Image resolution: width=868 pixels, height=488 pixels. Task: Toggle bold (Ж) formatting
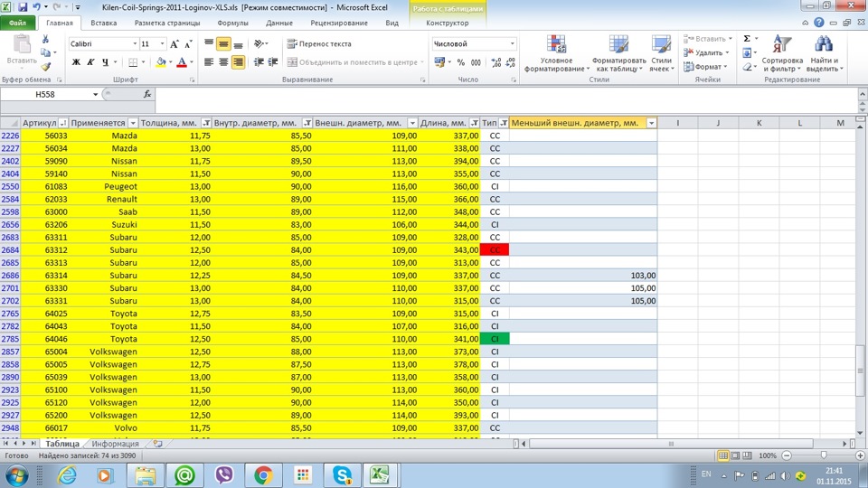click(x=76, y=62)
